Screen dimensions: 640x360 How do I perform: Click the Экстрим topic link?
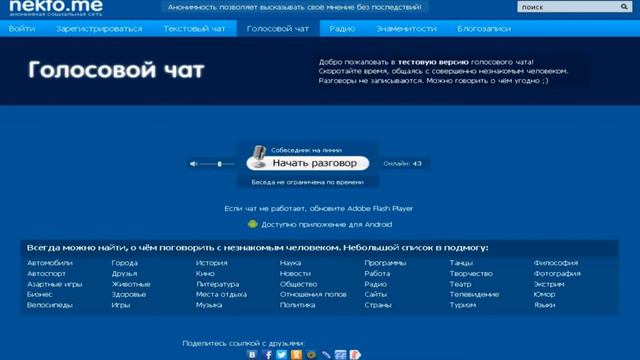tap(549, 284)
